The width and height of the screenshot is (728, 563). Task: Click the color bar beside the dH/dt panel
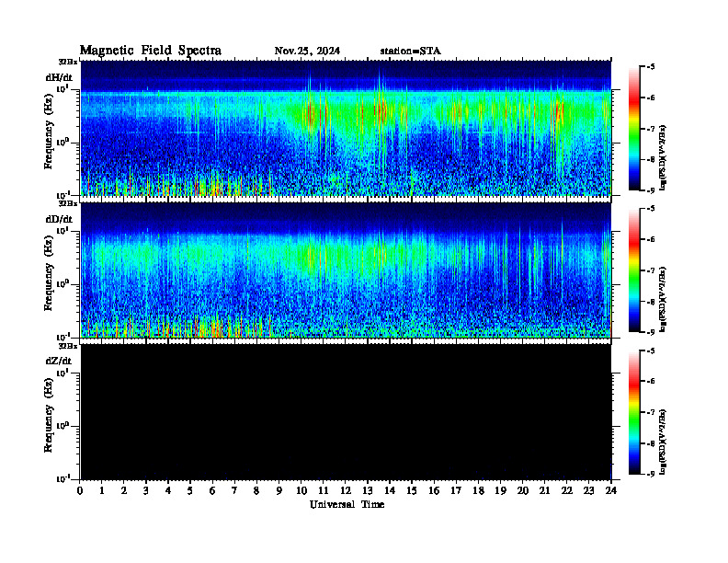click(x=634, y=129)
